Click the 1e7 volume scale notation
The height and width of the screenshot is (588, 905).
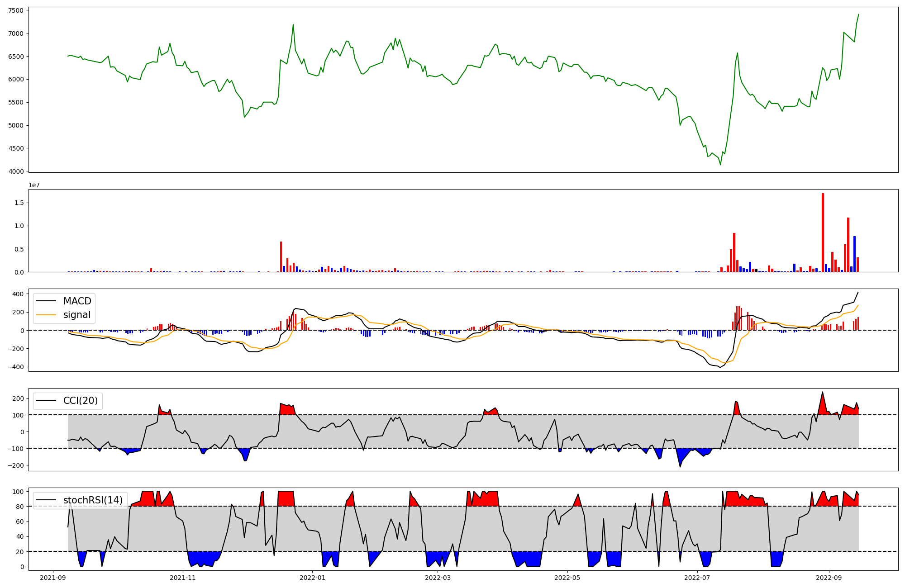pyautogui.click(x=34, y=185)
